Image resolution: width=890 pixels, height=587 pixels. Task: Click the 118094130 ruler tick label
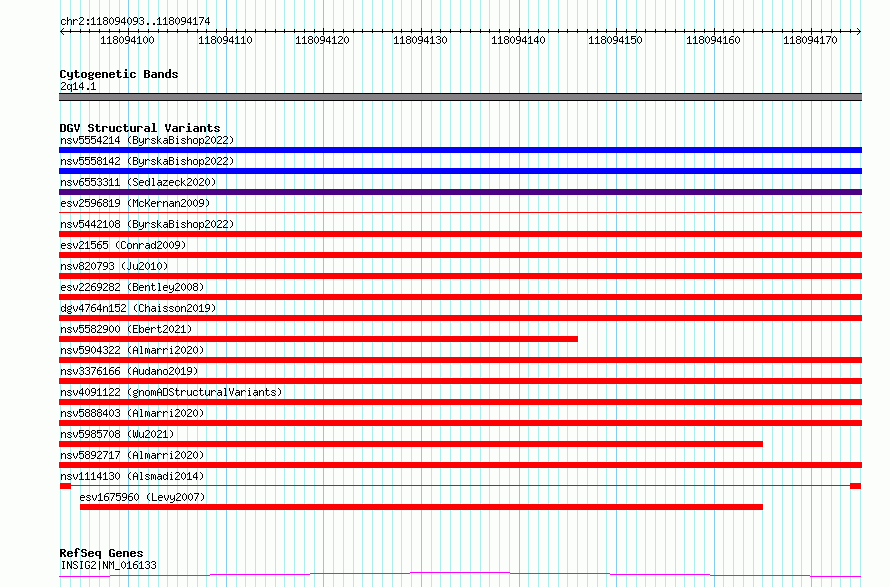pos(420,40)
